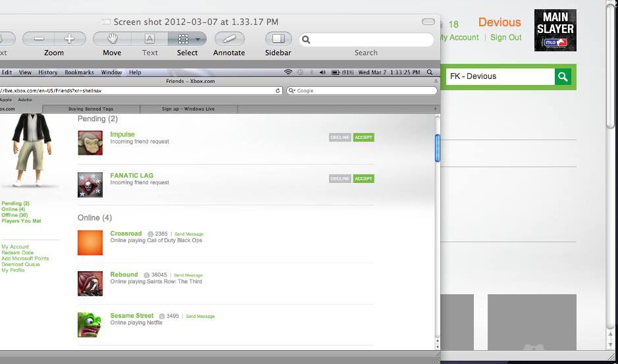Click the new tab plus button
Screen dimensions: 618x364
(435, 109)
